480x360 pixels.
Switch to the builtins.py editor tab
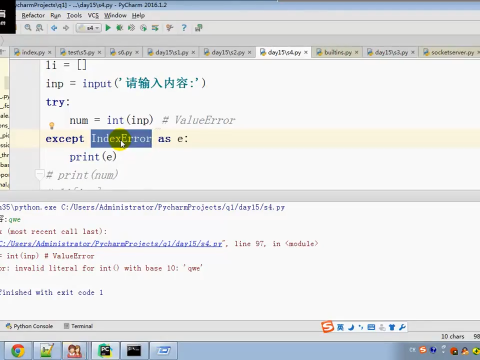(x=338, y=52)
